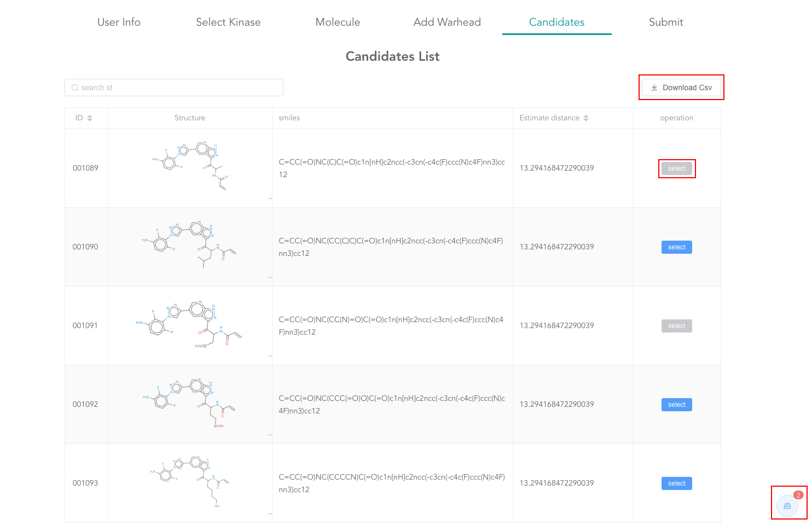Navigate to the Submit tab

point(666,22)
